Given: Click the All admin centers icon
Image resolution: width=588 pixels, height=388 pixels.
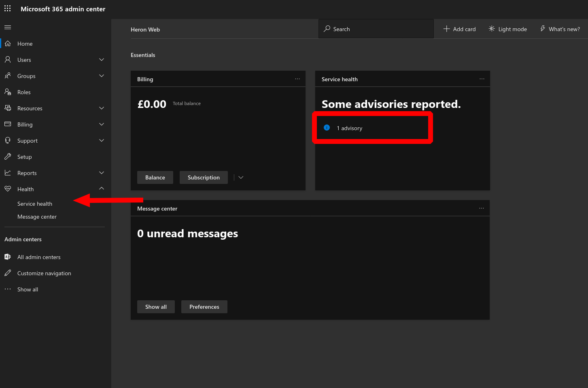Looking at the screenshot, I should (x=8, y=257).
